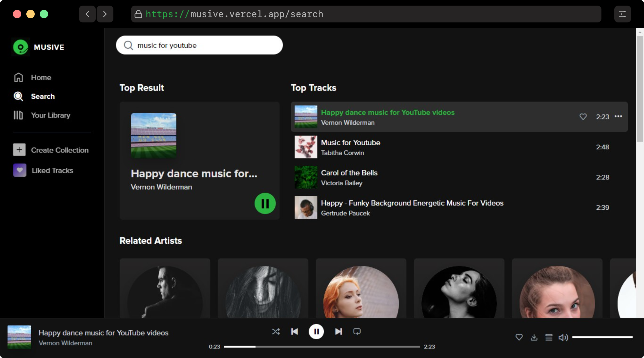Pause playback using the player's white button
Image resolution: width=644 pixels, height=358 pixels.
tap(316, 332)
